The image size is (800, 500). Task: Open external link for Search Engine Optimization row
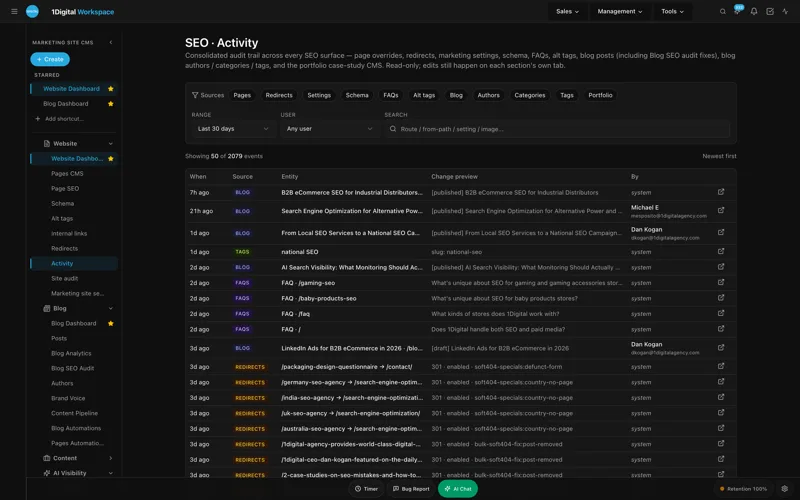click(721, 210)
